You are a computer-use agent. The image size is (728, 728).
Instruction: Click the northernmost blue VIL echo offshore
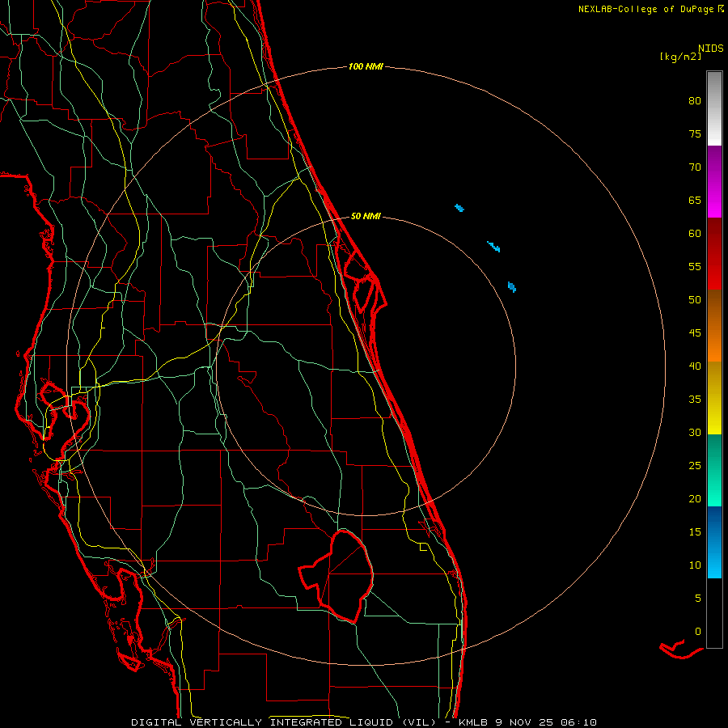[x=459, y=208]
